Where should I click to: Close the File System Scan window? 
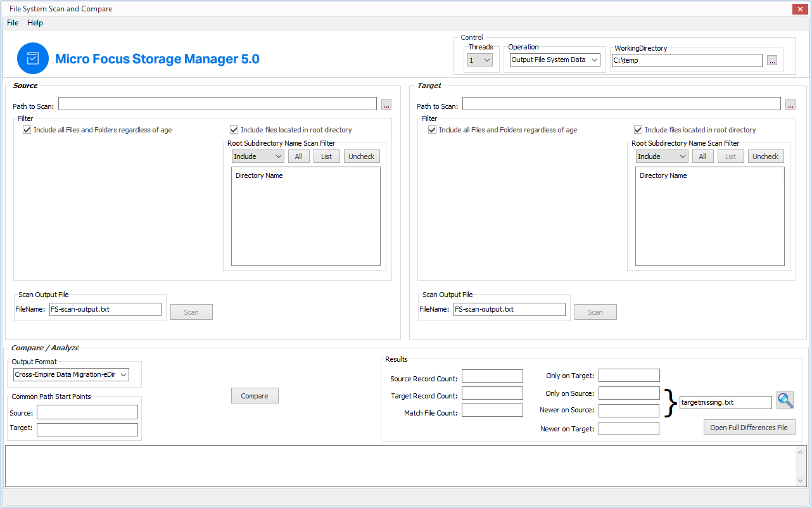point(799,9)
